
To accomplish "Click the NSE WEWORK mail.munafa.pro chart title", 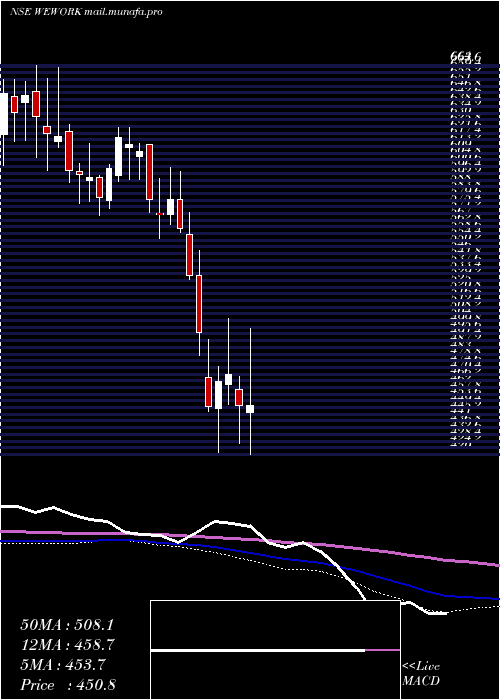I will pyautogui.click(x=86, y=12).
